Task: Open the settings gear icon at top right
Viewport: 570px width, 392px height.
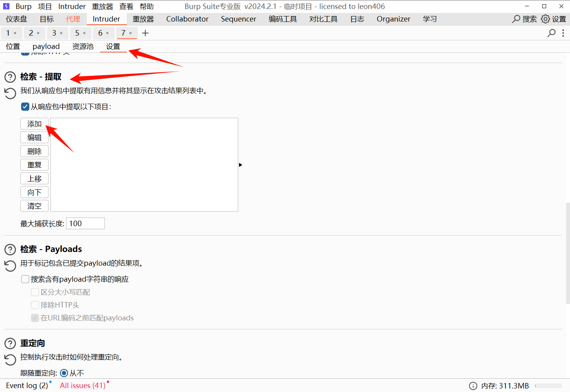Action: coord(545,19)
